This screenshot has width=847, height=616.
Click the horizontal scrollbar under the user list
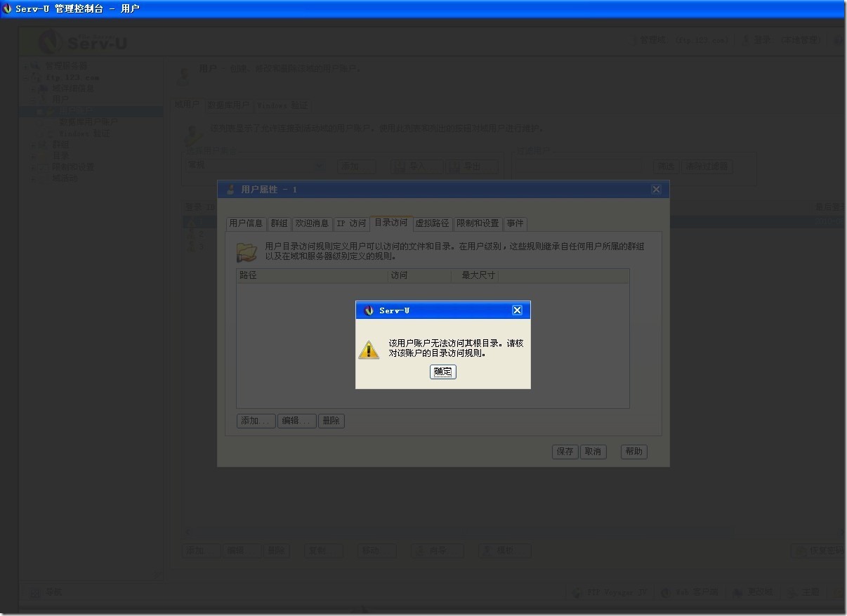513,532
